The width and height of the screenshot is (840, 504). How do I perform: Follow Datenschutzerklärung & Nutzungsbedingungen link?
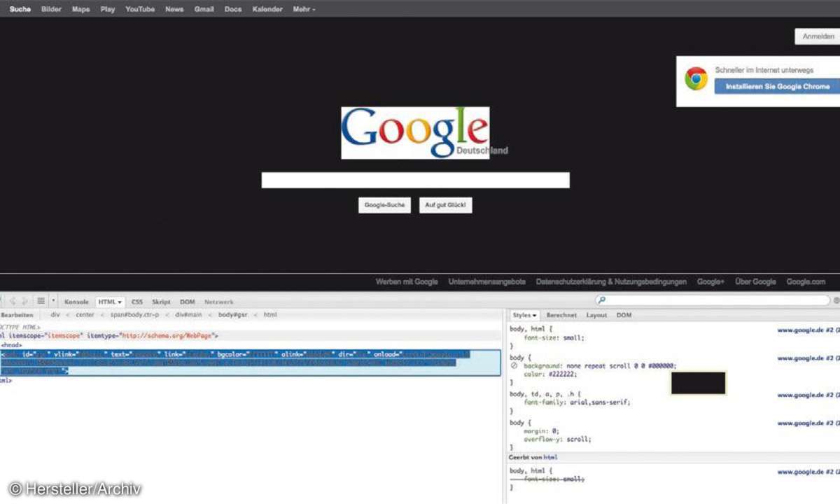(611, 281)
